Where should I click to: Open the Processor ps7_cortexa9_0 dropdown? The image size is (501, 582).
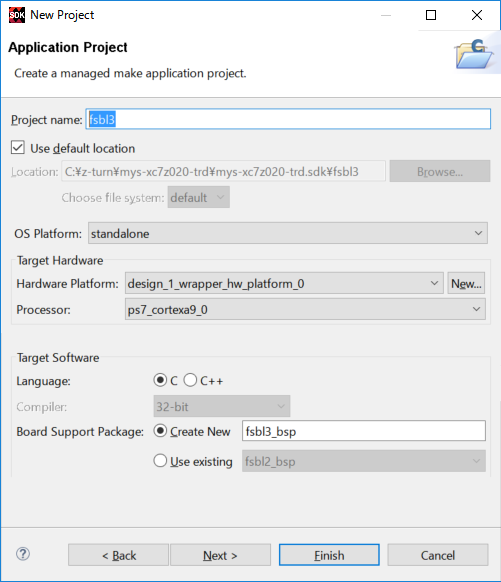point(305,309)
